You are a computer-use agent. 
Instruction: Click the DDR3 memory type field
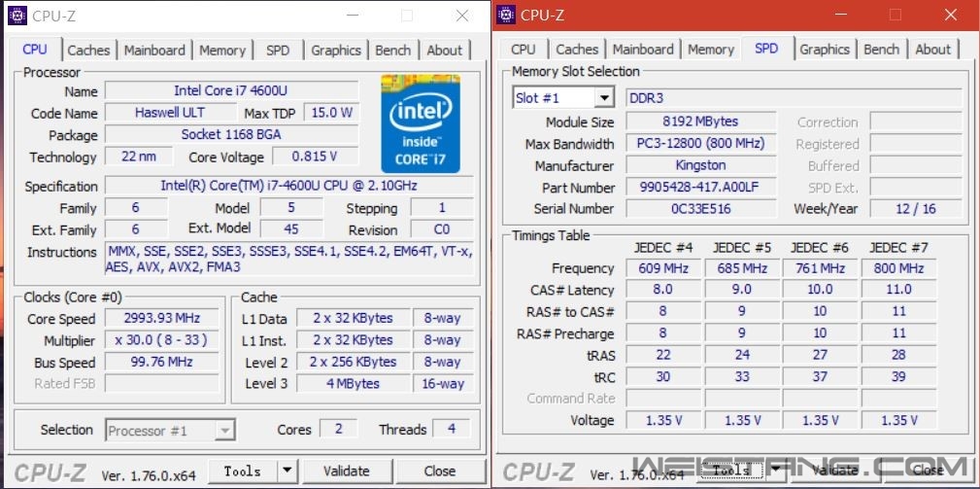(794, 98)
